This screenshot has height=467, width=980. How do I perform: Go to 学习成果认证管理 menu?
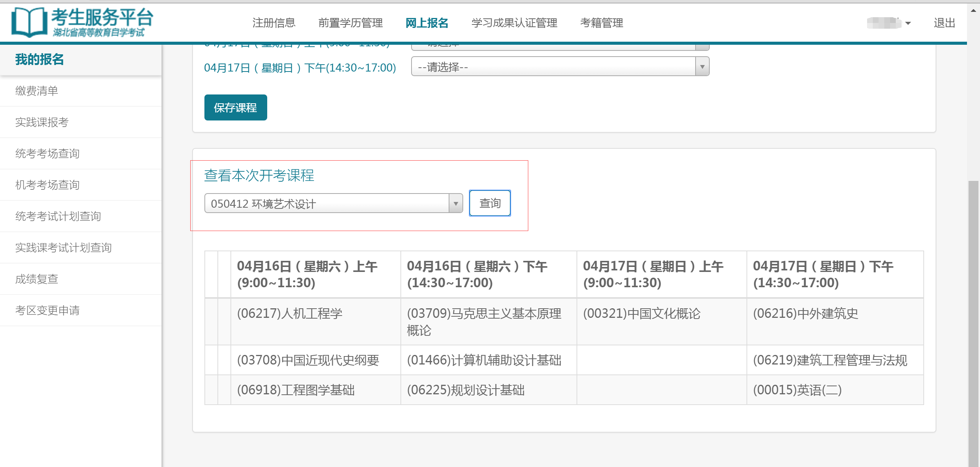514,23
